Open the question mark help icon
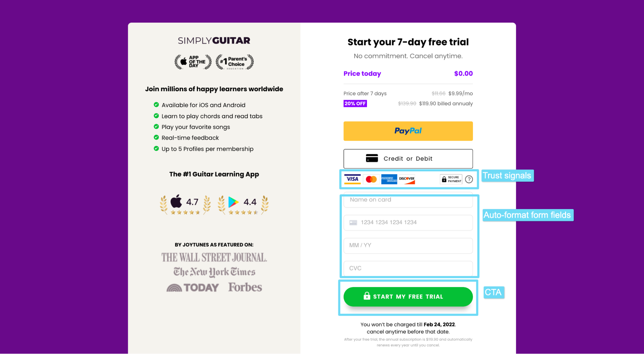Screen dimensions: 644x354 [469, 179]
